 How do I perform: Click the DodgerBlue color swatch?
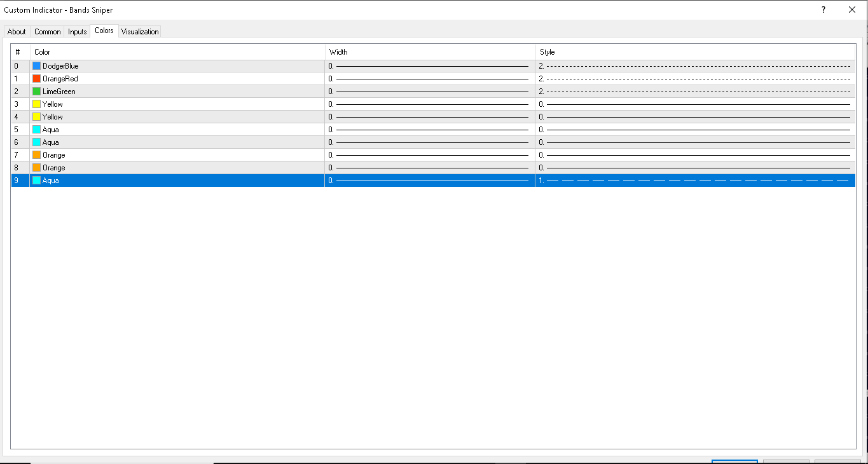click(37, 66)
